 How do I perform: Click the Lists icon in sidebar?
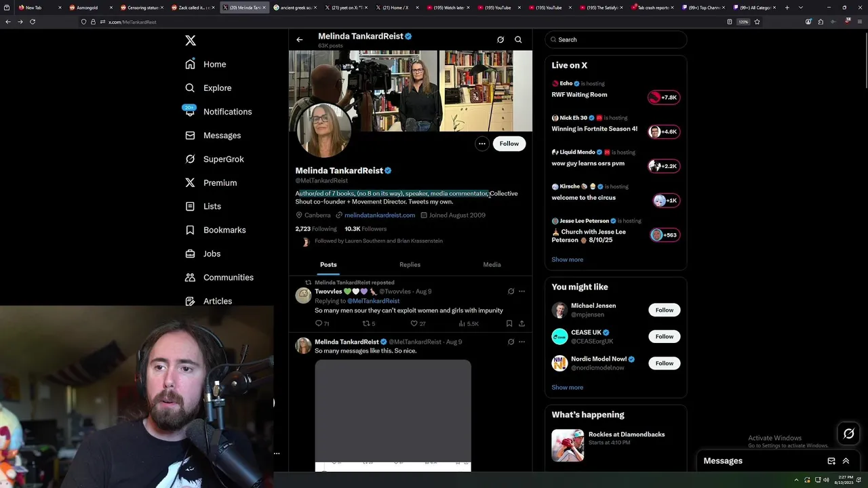[191, 206]
